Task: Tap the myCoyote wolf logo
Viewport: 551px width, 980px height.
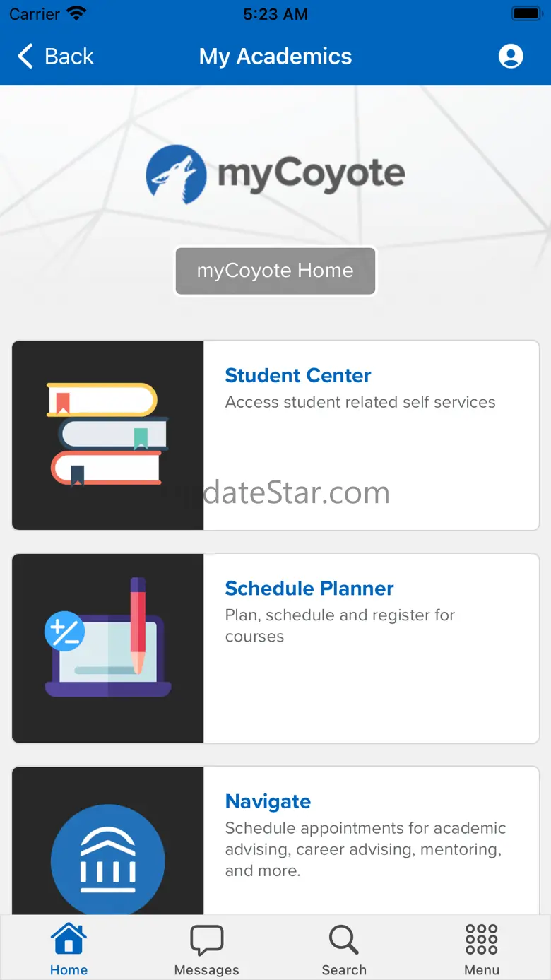Action: 176,175
